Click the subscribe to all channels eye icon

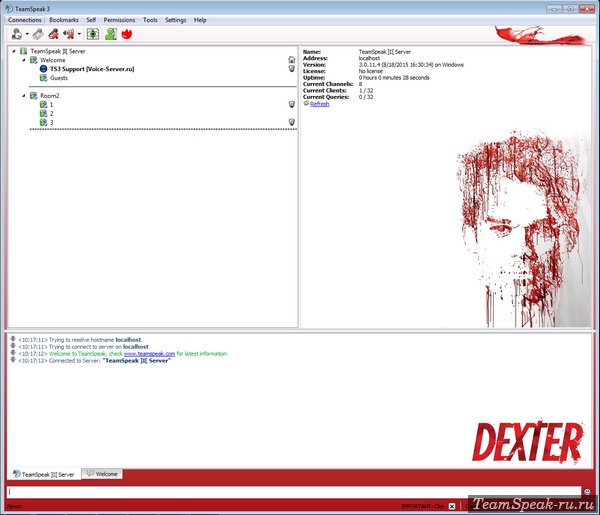(93, 34)
